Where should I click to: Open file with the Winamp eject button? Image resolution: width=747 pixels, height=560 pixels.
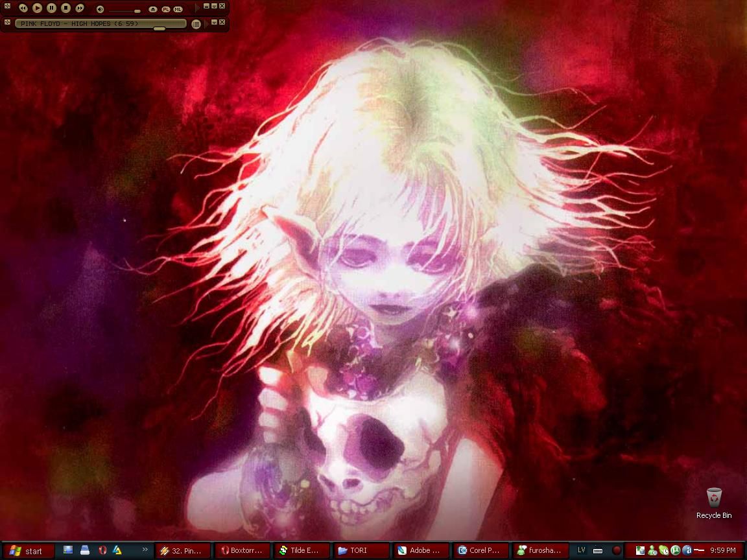tap(152, 10)
